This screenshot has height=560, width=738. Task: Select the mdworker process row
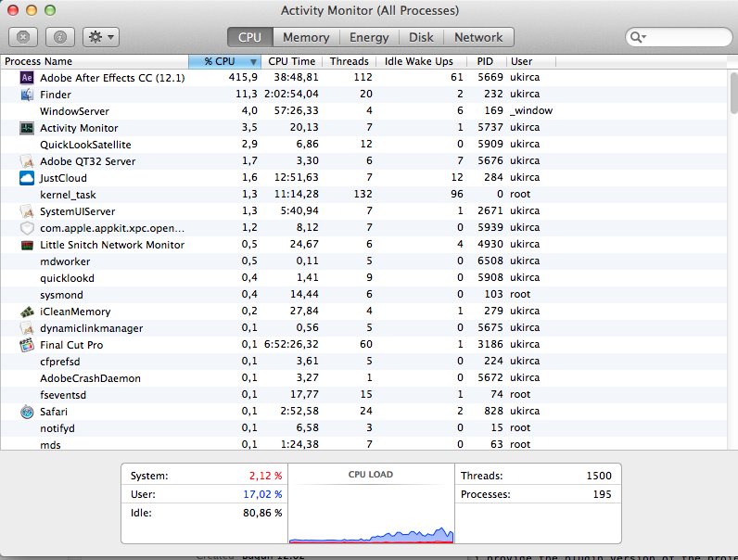[x=363, y=261]
